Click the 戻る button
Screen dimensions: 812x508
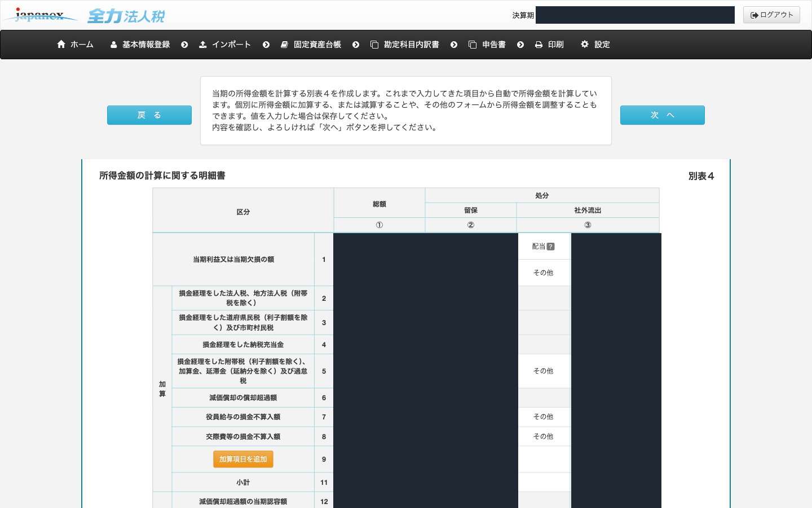(x=149, y=115)
